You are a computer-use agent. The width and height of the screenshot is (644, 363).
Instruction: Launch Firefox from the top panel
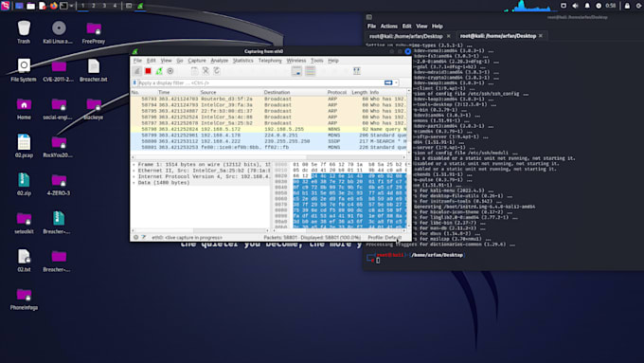[53, 6]
